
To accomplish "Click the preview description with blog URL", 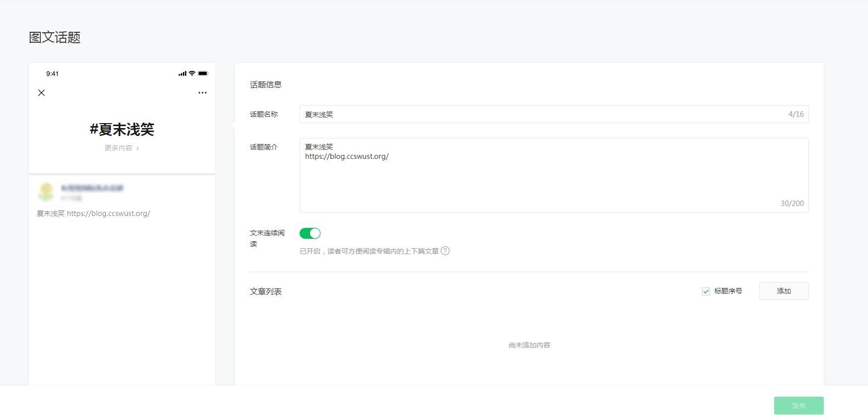I will coord(93,213).
